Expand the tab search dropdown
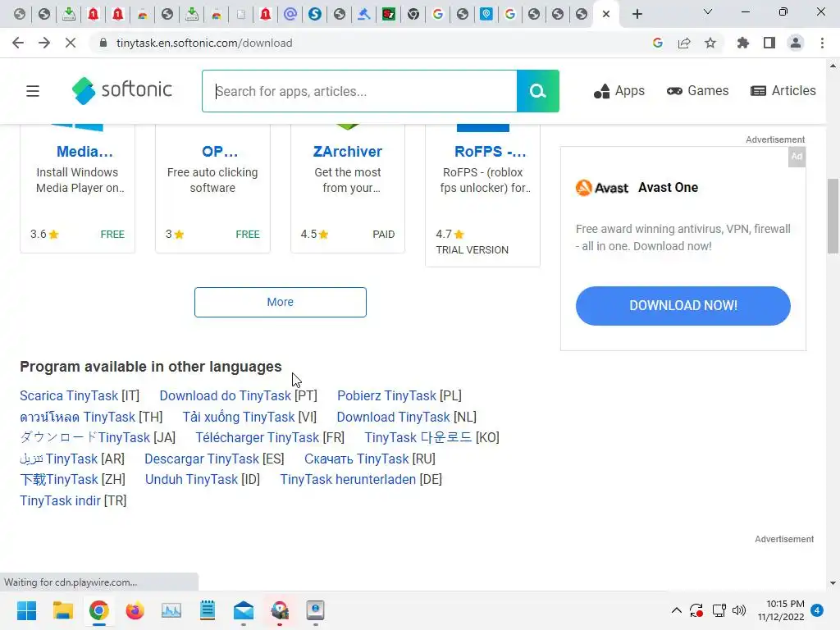 708,11
